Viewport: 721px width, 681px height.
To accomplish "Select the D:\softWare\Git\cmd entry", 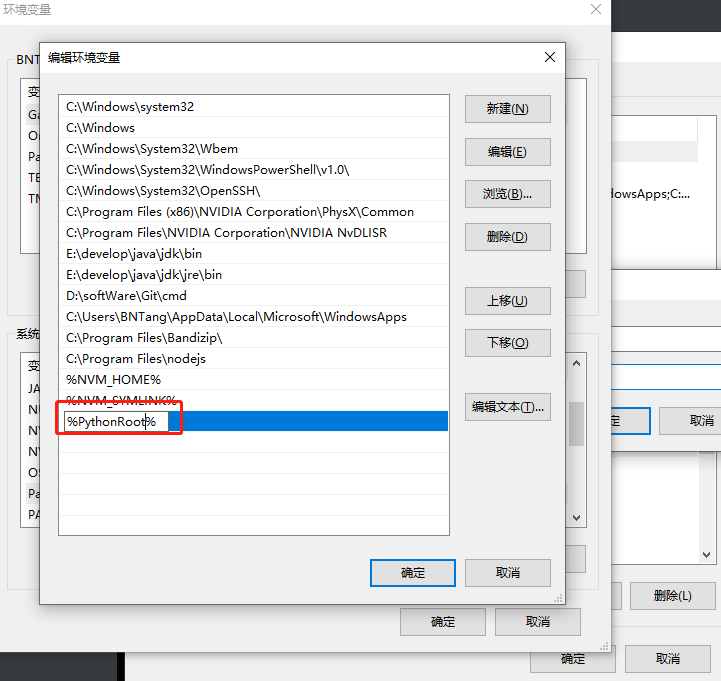I will [254, 296].
